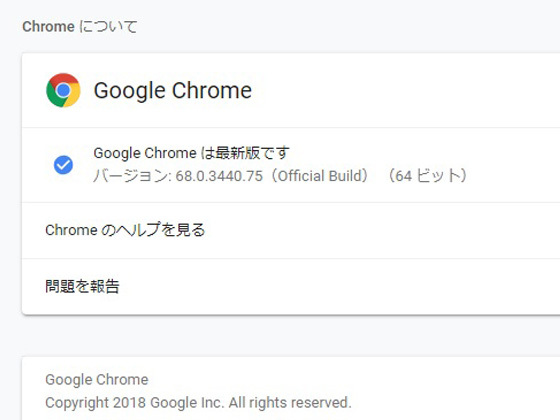560x420 pixels.
Task: Click the word Google in the large title
Action: [129, 91]
